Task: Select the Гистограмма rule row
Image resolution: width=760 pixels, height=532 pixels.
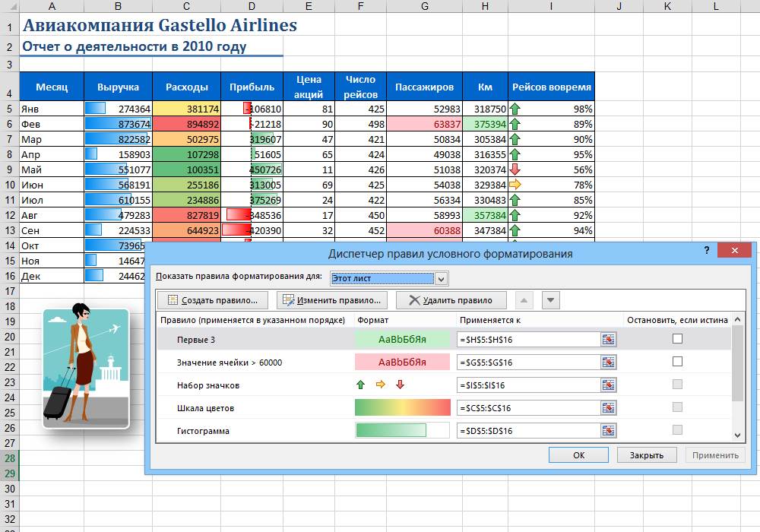Action: tap(444, 430)
